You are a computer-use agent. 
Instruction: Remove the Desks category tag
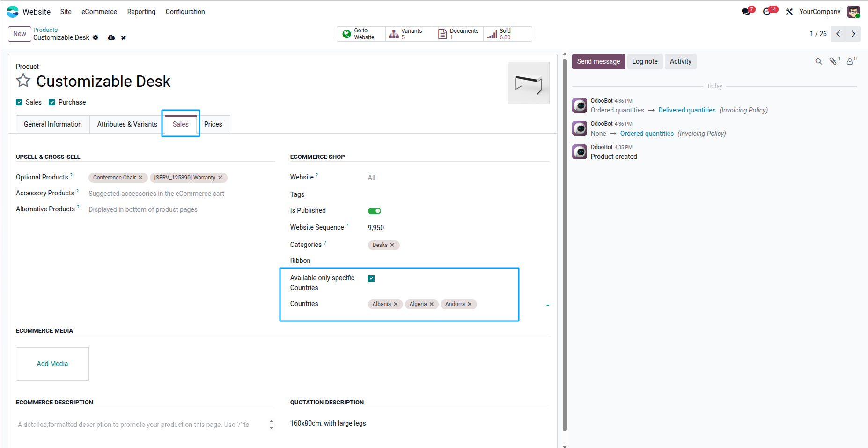click(392, 245)
